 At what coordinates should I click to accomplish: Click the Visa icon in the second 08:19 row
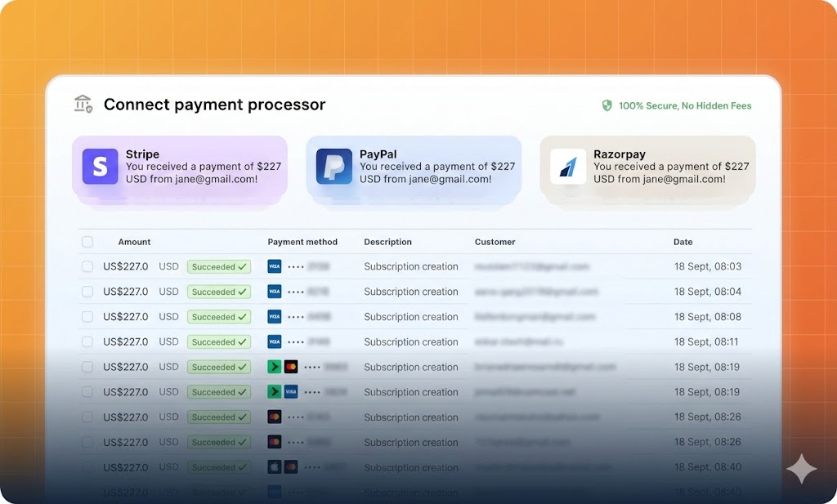(x=291, y=391)
